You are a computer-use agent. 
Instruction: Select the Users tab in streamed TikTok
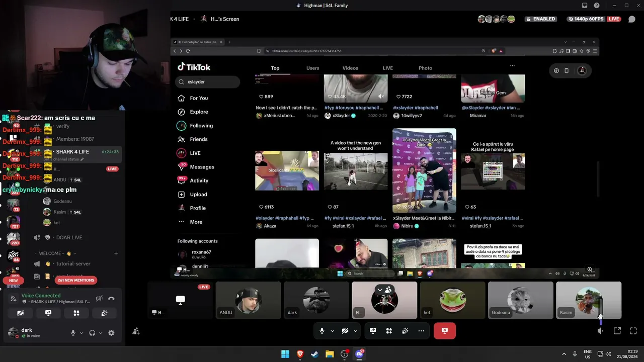coord(312,68)
